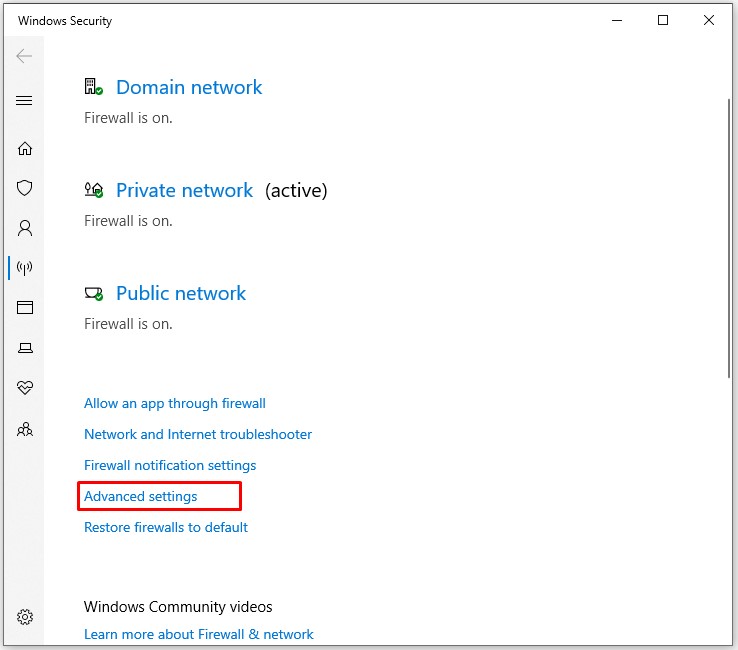
Task: Select Virus & threat protection shield icon
Action: pyautogui.click(x=25, y=188)
